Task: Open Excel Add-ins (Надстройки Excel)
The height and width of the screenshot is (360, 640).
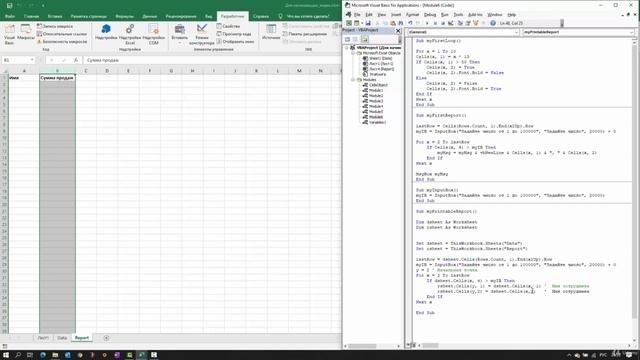Action: coord(130,34)
